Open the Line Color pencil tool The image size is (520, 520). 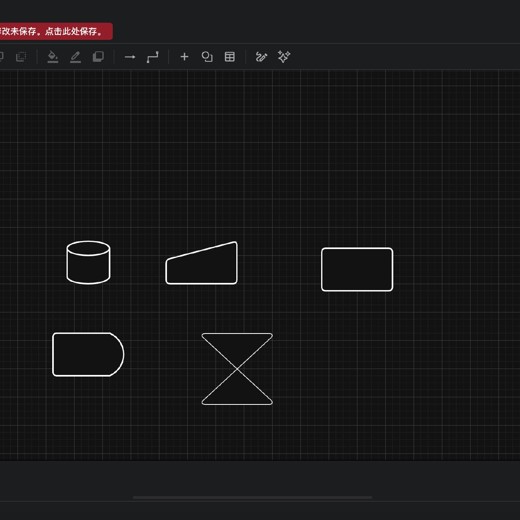(x=75, y=57)
